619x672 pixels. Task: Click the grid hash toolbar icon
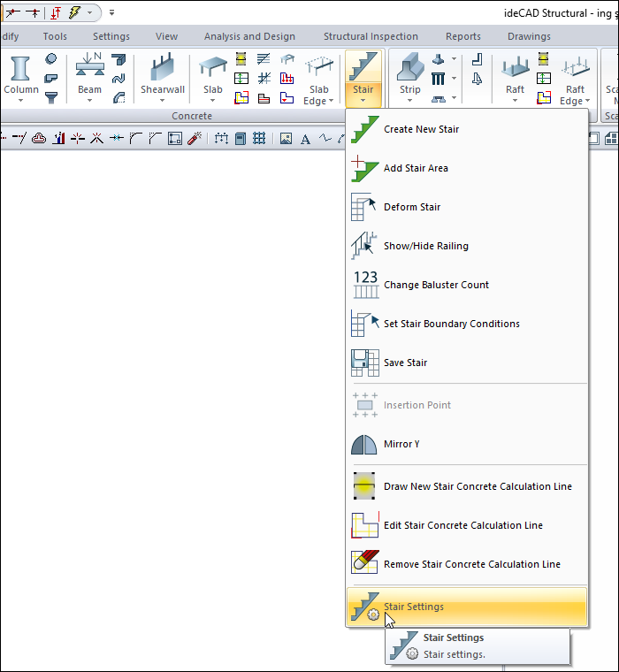point(259,139)
